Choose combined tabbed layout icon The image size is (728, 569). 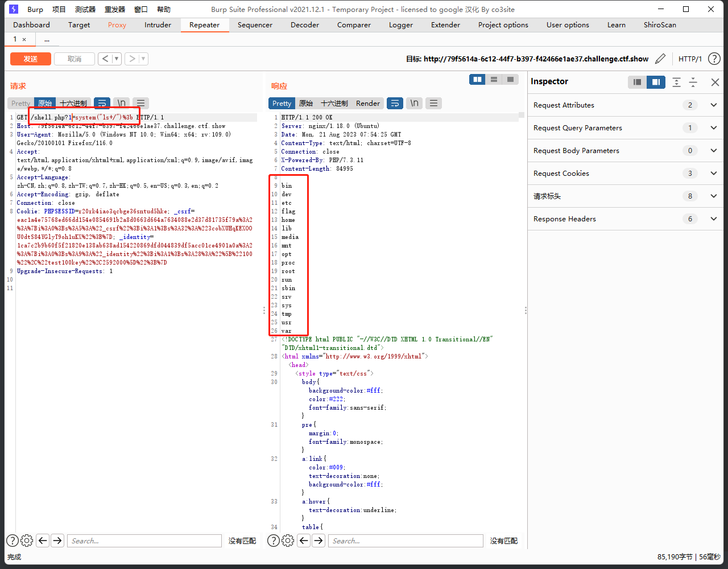coord(511,79)
